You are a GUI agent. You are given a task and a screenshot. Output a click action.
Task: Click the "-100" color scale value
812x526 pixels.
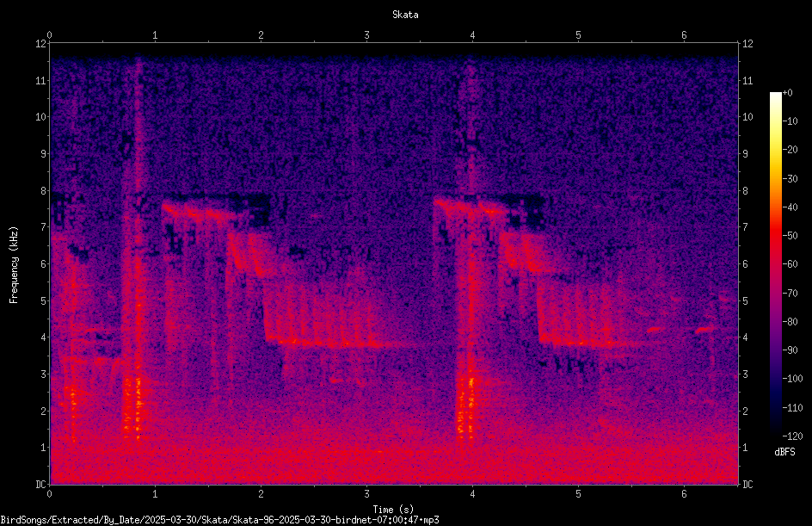tap(792, 379)
